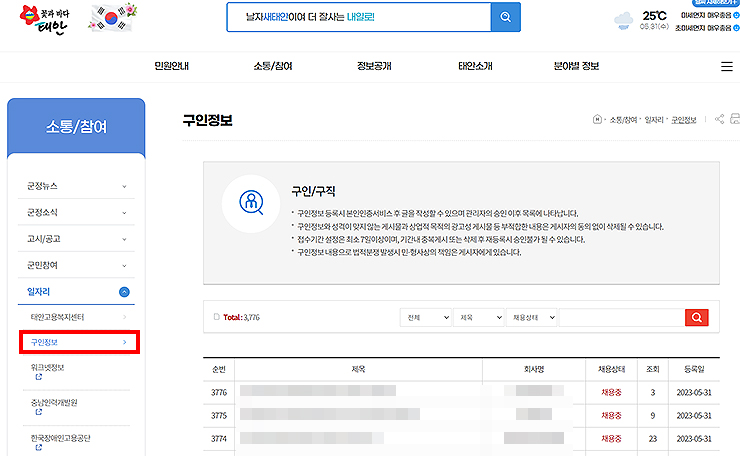Open 충남인력개발원 external link
740x456 pixels.
54,406
